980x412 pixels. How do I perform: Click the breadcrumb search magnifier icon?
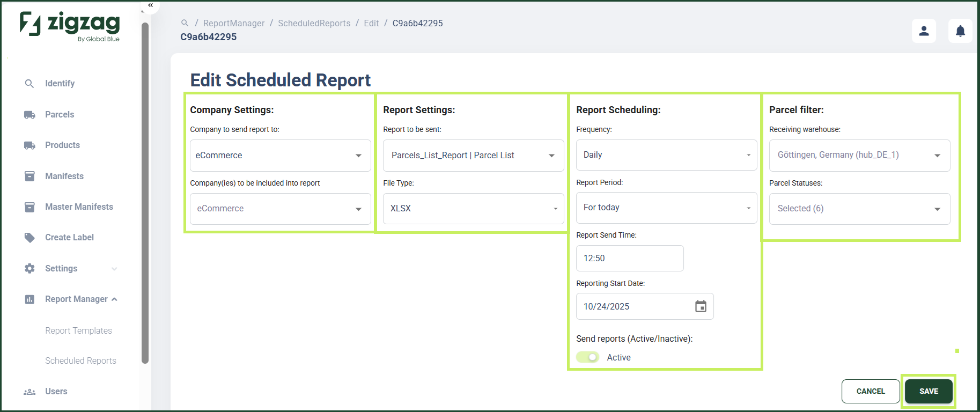[x=185, y=23]
